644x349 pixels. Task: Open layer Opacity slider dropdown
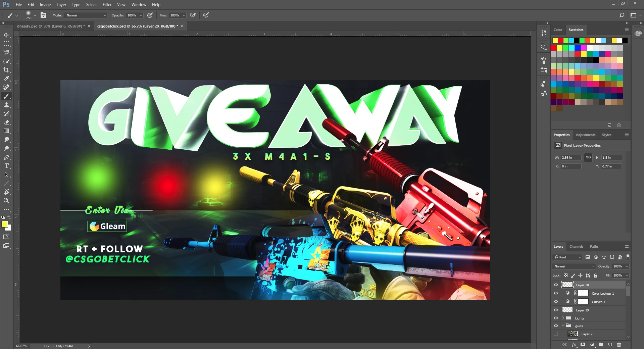[627, 266]
